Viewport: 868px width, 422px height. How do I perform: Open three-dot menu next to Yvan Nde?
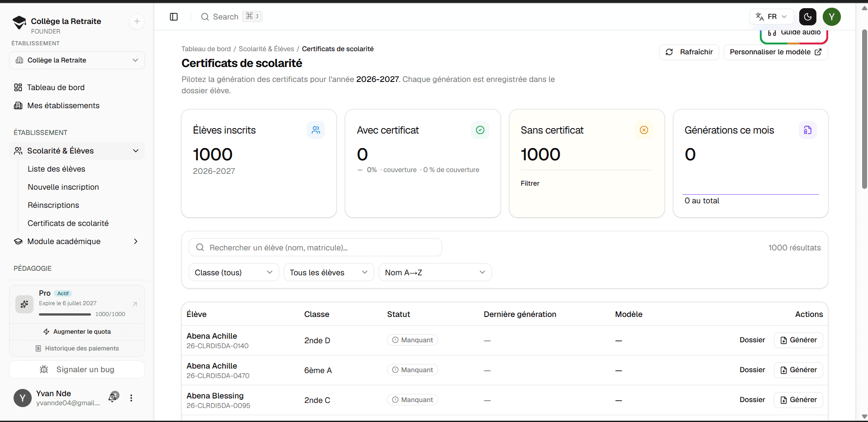click(131, 398)
